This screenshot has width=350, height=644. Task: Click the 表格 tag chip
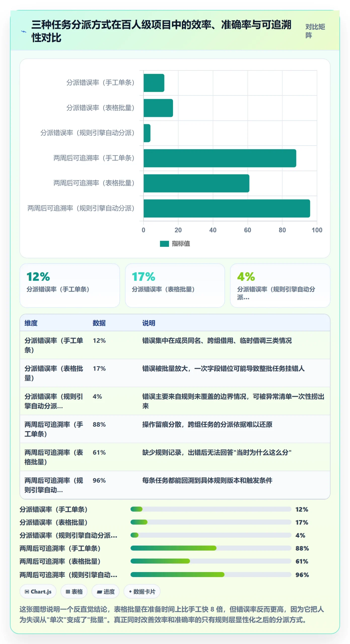point(74,591)
